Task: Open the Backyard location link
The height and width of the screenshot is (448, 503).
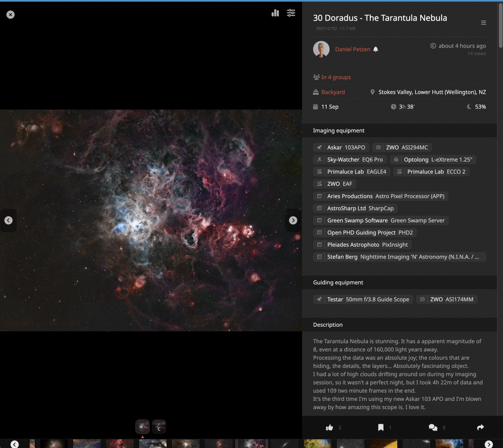Action: point(333,92)
